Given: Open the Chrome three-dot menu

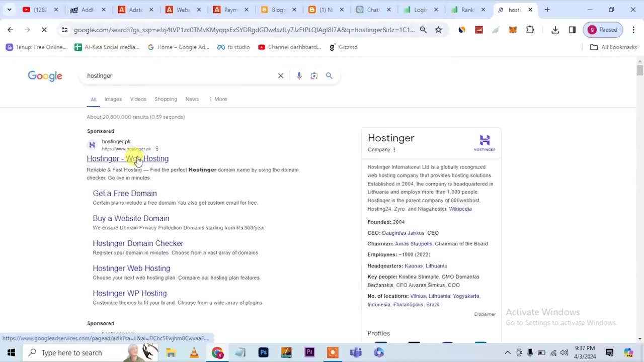Looking at the screenshot, I should pyautogui.click(x=633, y=30).
